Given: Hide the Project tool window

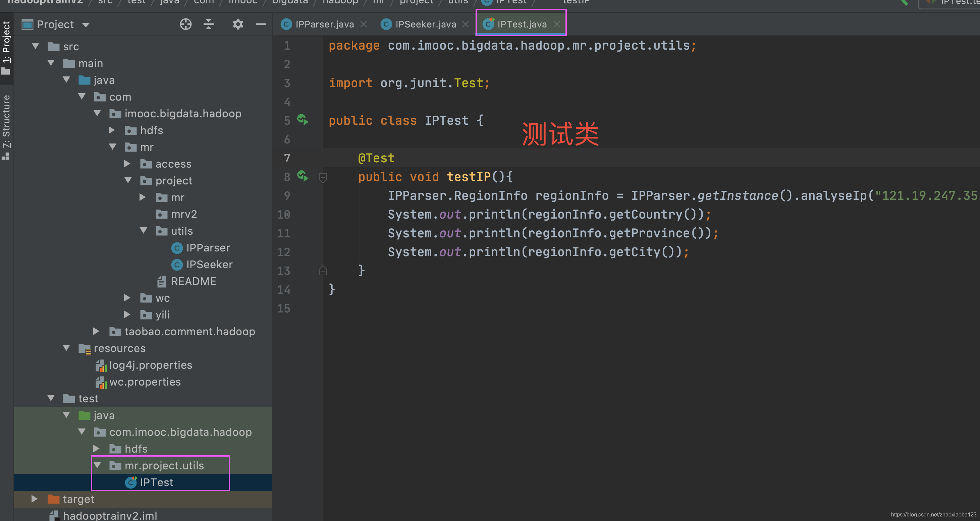Looking at the screenshot, I should 261,24.
